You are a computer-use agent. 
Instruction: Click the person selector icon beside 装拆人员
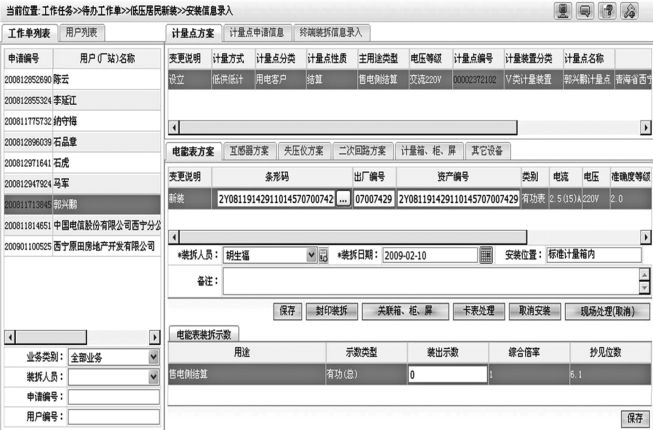[323, 255]
